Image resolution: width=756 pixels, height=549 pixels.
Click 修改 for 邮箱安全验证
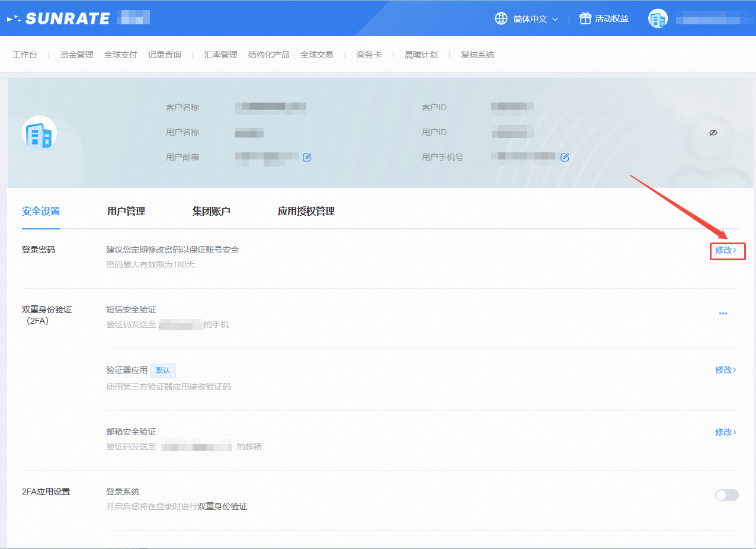click(x=725, y=432)
